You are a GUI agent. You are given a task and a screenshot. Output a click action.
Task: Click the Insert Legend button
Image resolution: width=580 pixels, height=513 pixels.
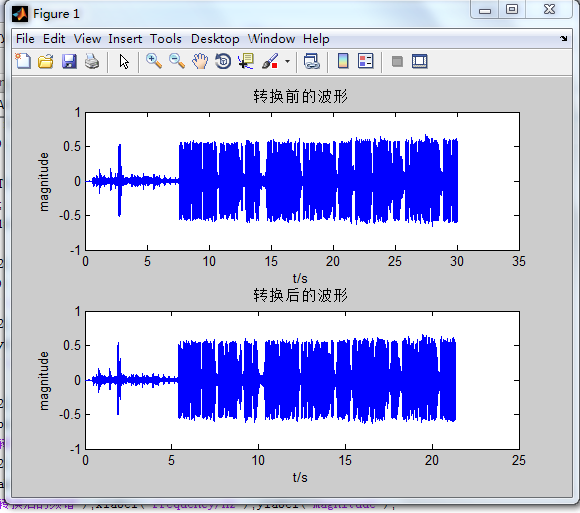tap(366, 61)
